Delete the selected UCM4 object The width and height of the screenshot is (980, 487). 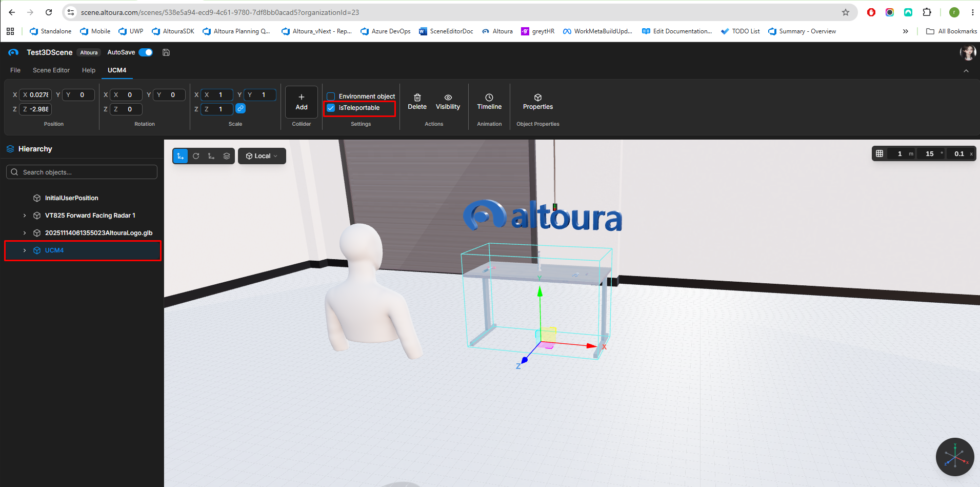(x=417, y=102)
